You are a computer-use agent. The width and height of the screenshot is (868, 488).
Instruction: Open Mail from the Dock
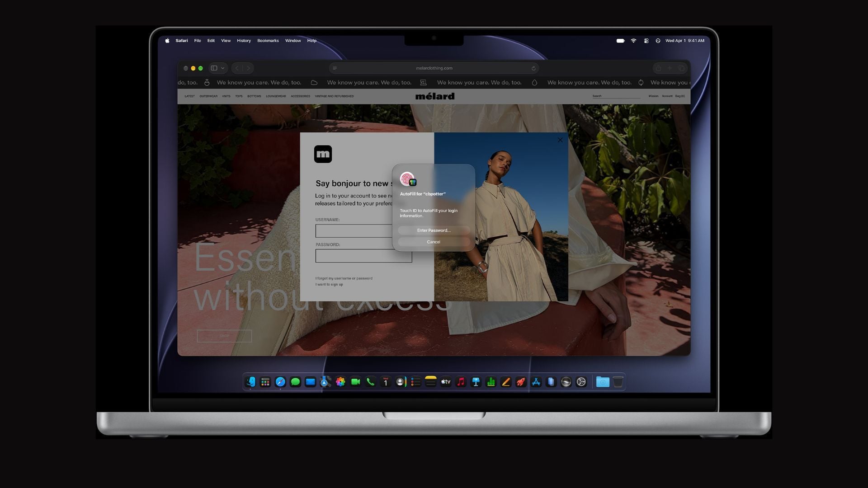pyautogui.click(x=310, y=382)
